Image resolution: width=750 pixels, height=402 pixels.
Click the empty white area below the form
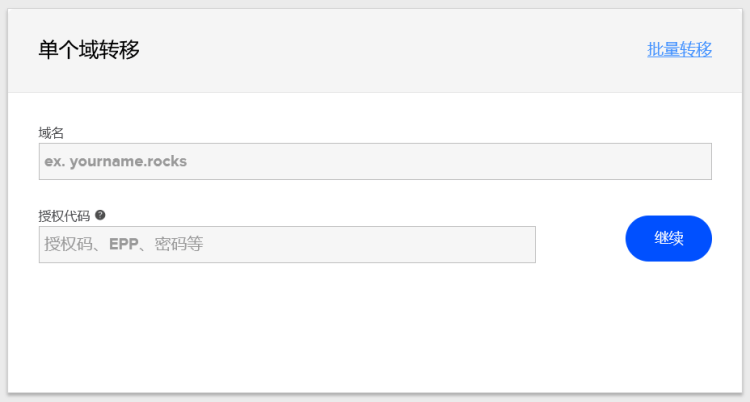[375, 330]
